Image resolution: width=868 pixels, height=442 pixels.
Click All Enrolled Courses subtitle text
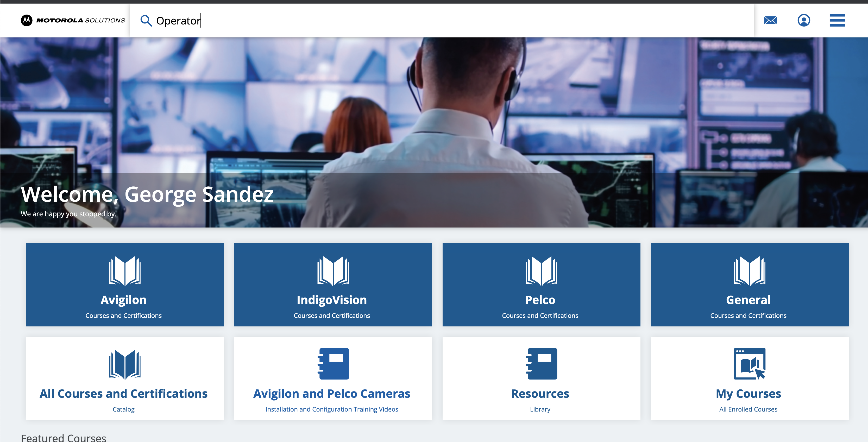[x=749, y=409]
